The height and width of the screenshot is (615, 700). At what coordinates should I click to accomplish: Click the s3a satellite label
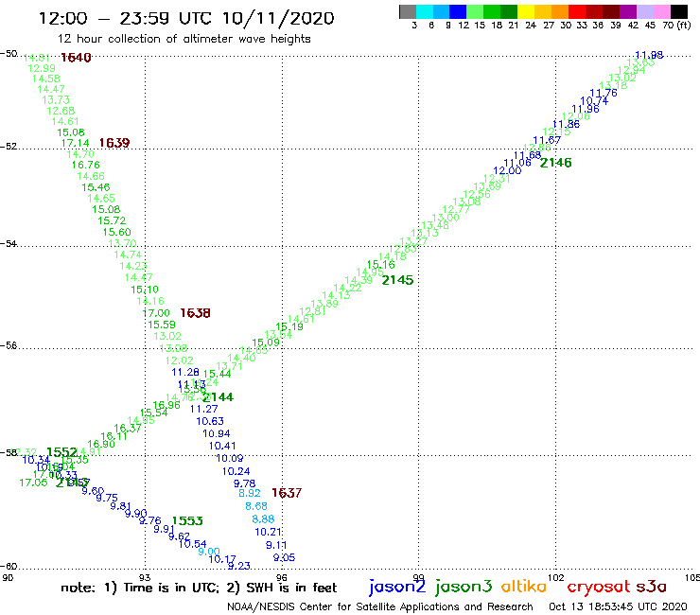coord(652,587)
